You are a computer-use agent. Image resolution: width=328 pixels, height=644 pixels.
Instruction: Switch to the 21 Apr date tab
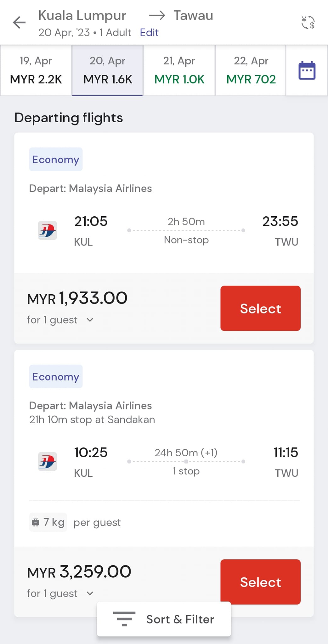(179, 70)
